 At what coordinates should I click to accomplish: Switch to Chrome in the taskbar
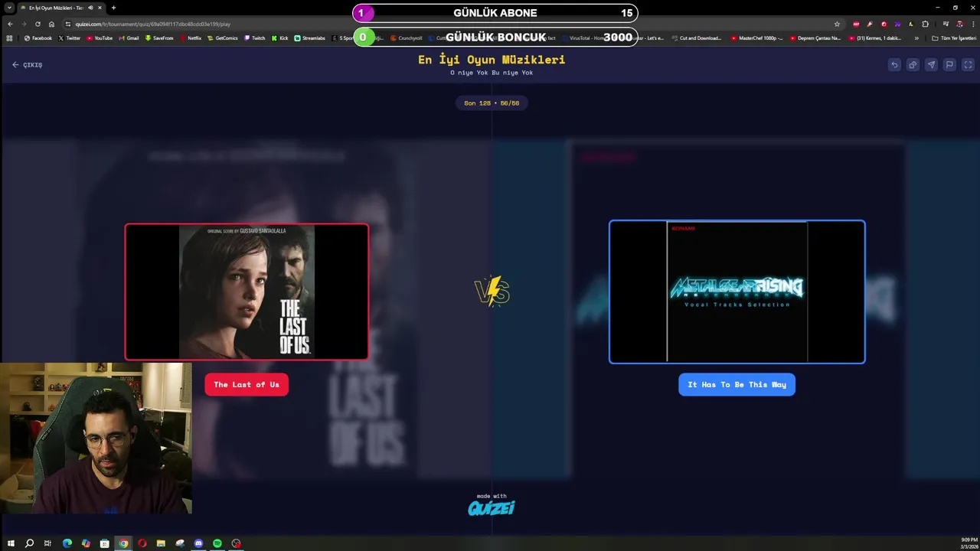point(123,543)
